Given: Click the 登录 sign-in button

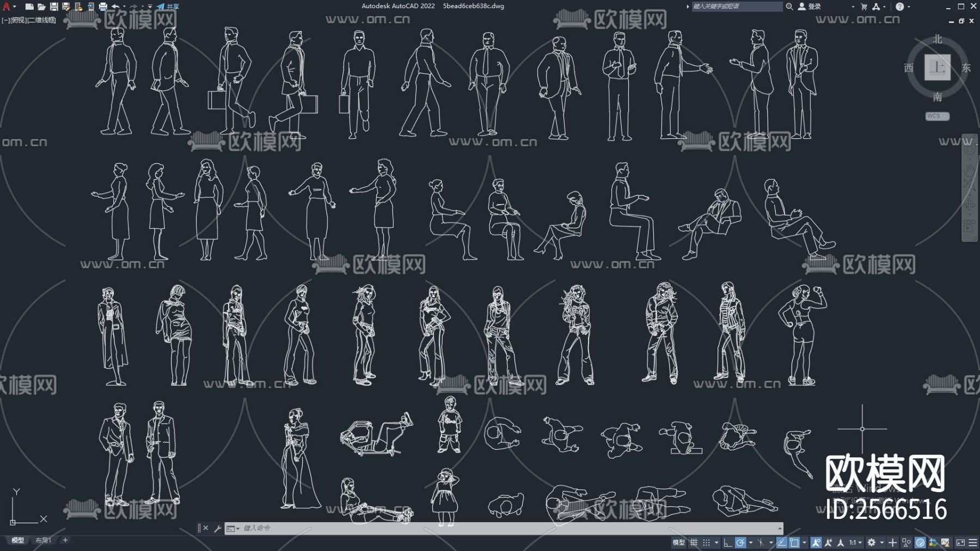Looking at the screenshot, I should pyautogui.click(x=810, y=7).
